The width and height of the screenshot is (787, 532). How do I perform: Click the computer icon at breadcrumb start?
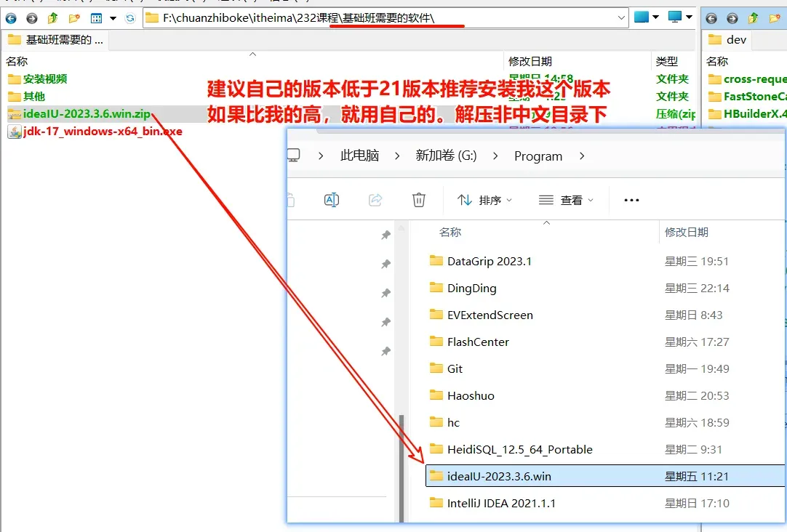(x=293, y=156)
